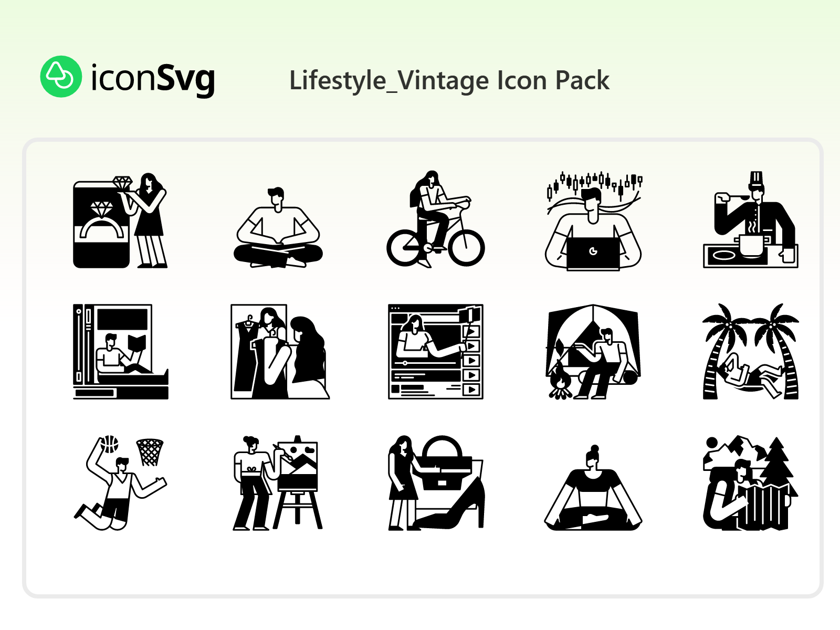Pick the handbag and high heel shopping icon
The height and width of the screenshot is (630, 840).
click(x=436, y=483)
